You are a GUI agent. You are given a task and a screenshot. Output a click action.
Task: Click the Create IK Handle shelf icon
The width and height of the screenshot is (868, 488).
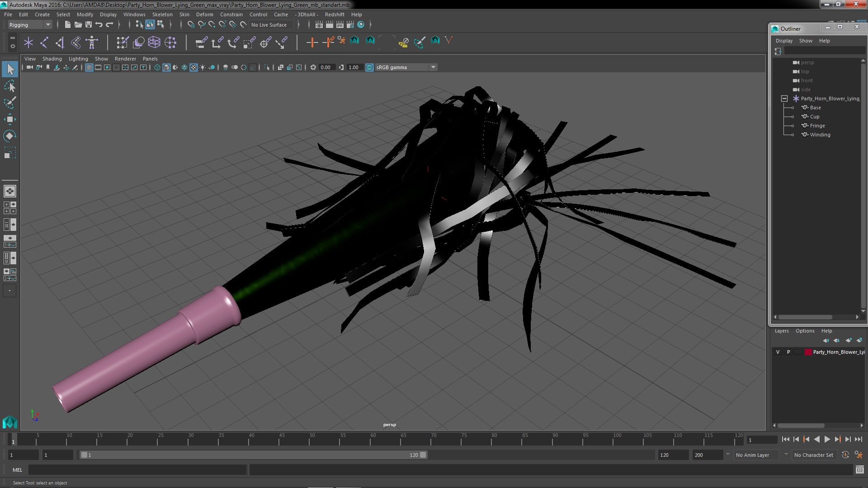(60, 42)
